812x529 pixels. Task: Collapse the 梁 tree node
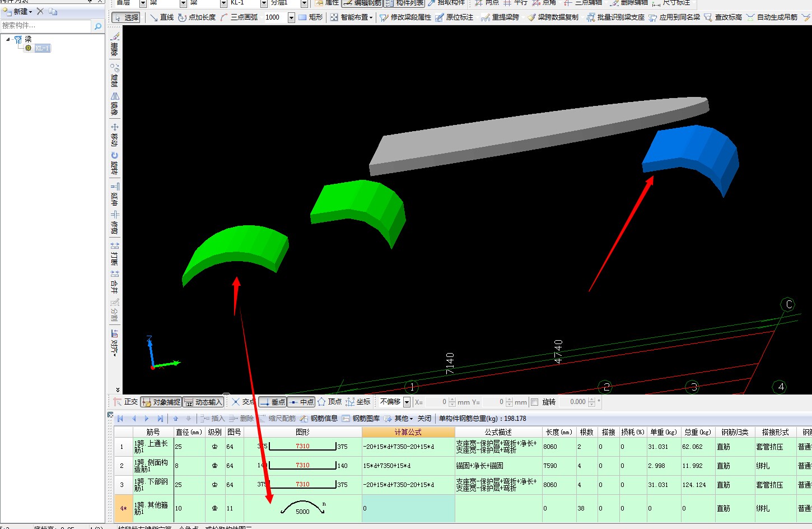pyautogui.click(x=8, y=39)
